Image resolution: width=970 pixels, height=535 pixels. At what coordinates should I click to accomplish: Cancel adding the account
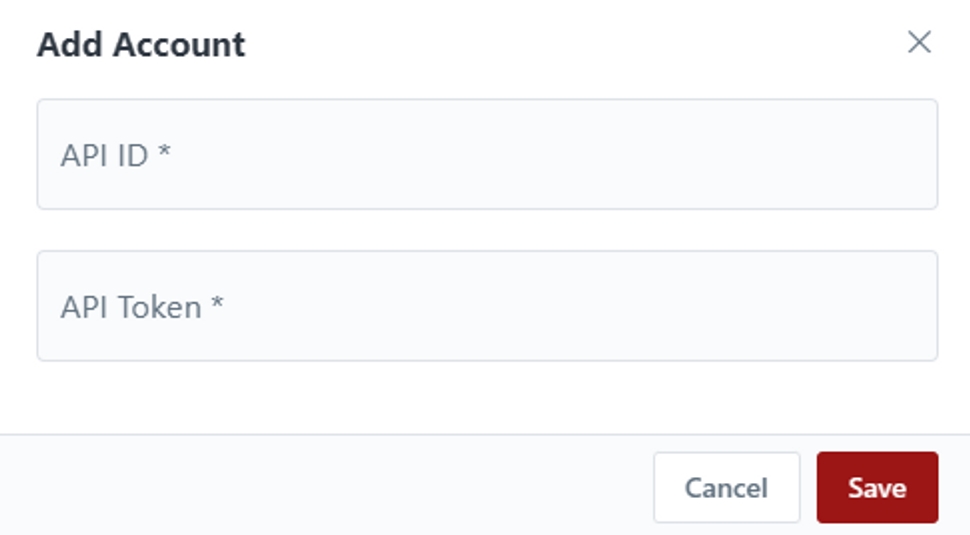pyautogui.click(x=726, y=488)
